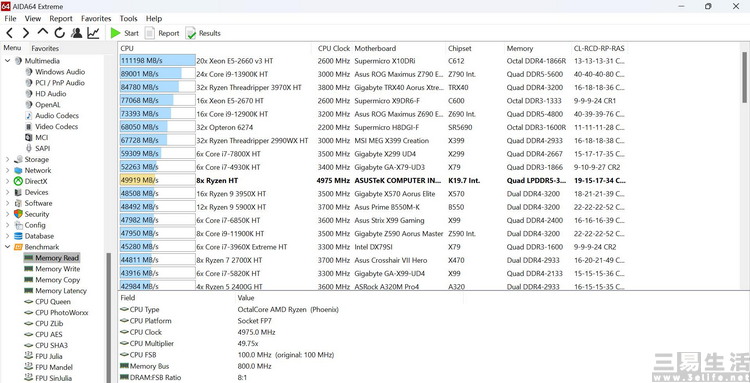Expand the Storage tree node
The width and height of the screenshot is (750, 383).
tap(8, 159)
